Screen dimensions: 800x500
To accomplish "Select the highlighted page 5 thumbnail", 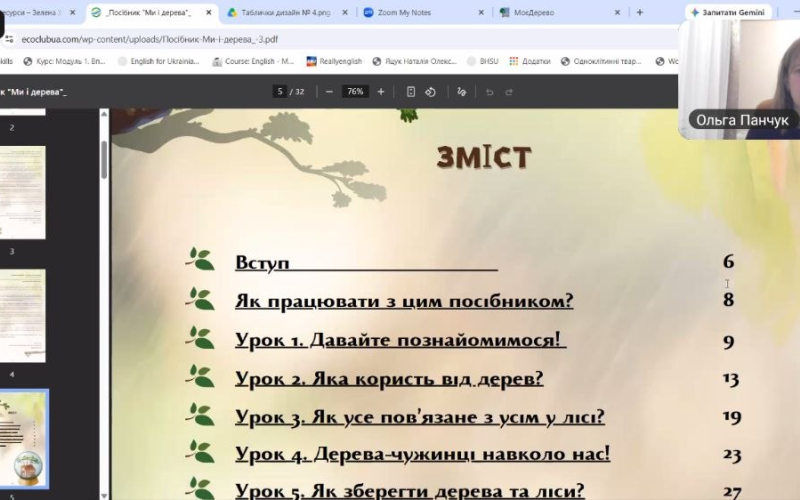I will tap(24, 439).
